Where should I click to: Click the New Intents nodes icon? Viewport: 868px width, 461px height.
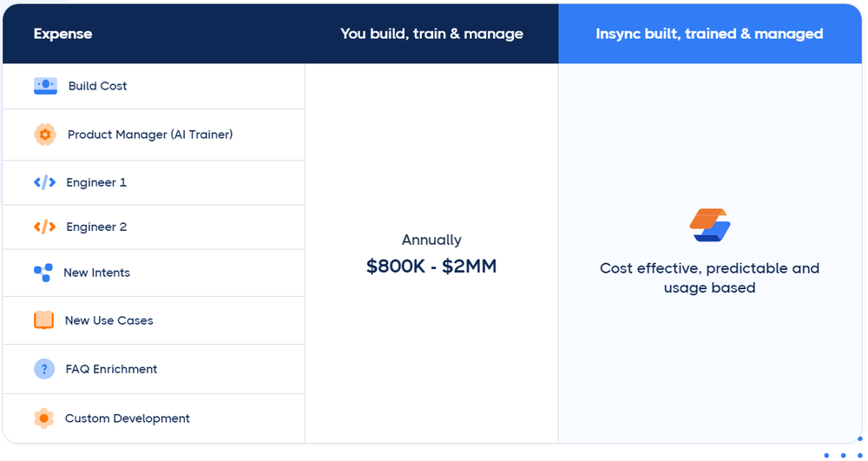pyautogui.click(x=43, y=273)
